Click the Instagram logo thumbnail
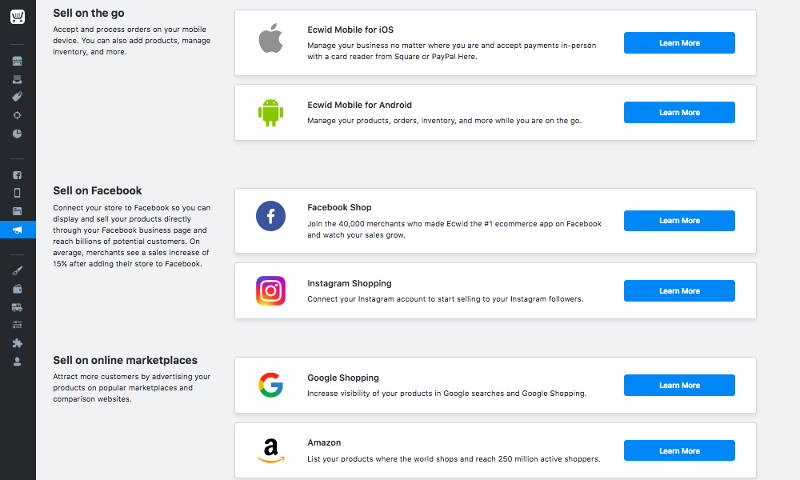This screenshot has height=480, width=800. pos(270,291)
